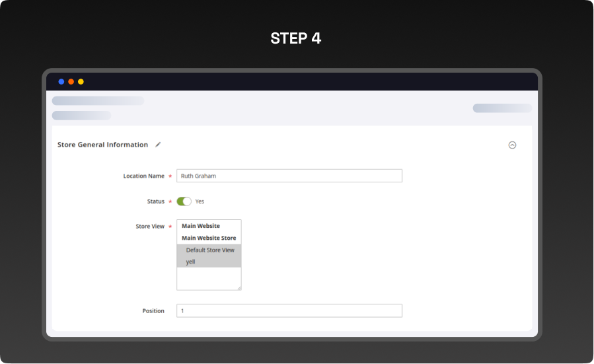Click the top-left placeholder title bar
The image size is (594, 364).
click(x=98, y=101)
